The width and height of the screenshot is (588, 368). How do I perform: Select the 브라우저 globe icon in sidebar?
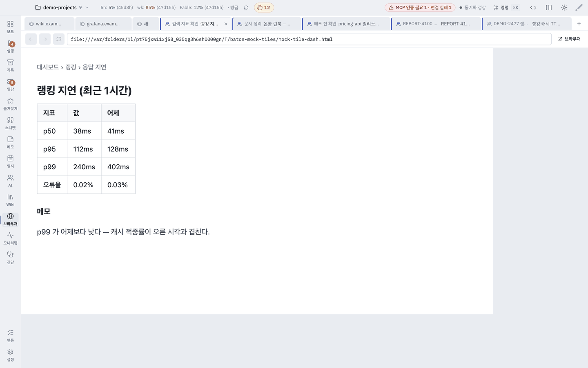(10, 219)
